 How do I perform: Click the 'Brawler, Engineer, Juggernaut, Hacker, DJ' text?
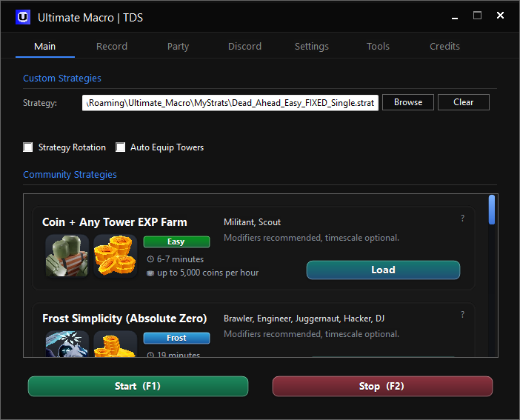click(x=304, y=319)
